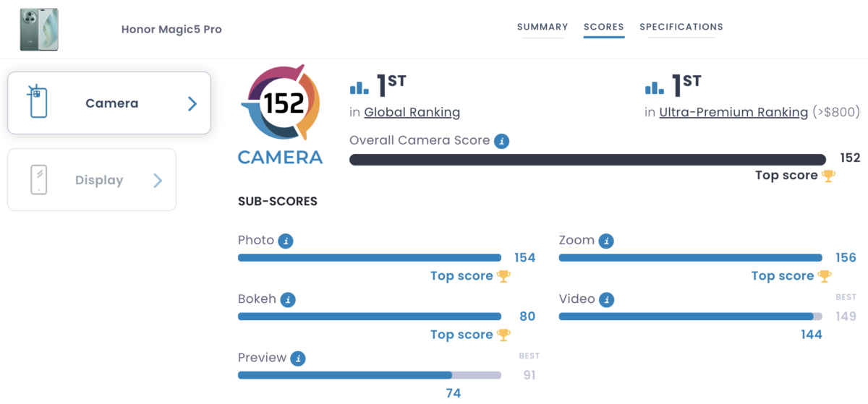The width and height of the screenshot is (868, 404).
Task: Click the Preview score progress bar
Action: pos(369,375)
